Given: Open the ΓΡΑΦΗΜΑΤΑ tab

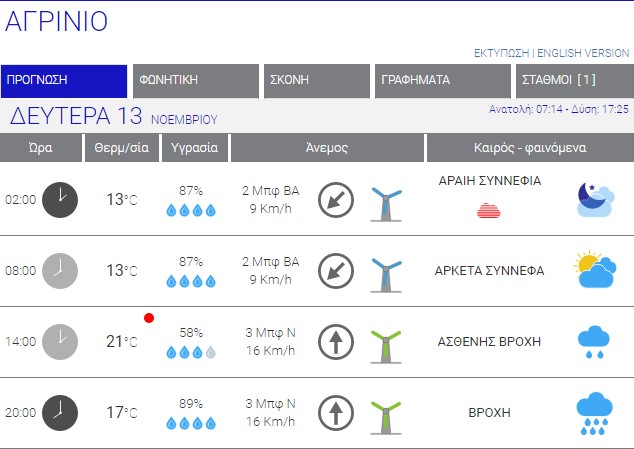Looking at the screenshot, I should click(442, 81).
